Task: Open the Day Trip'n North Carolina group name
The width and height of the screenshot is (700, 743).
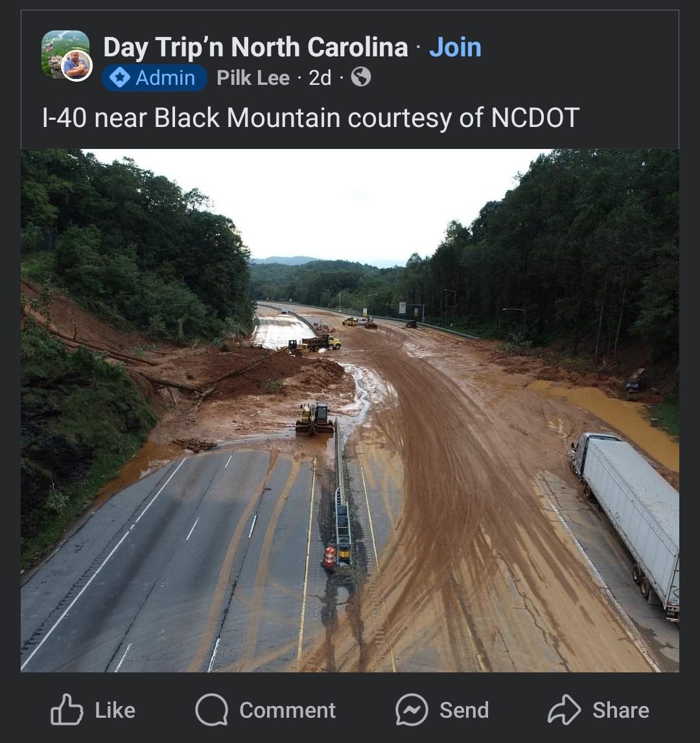Action: point(255,47)
